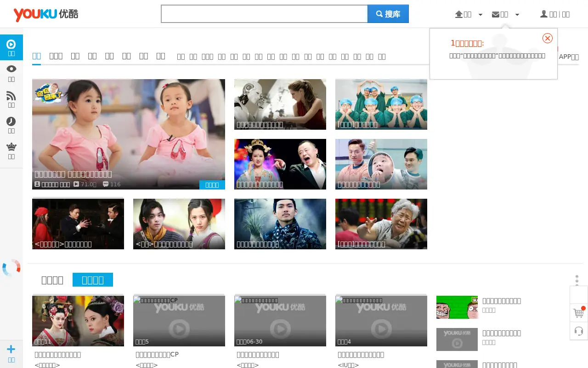Viewport: 588px width, 368px height.
Task: Expand the upload dropdown arrow
Action: click(481, 15)
